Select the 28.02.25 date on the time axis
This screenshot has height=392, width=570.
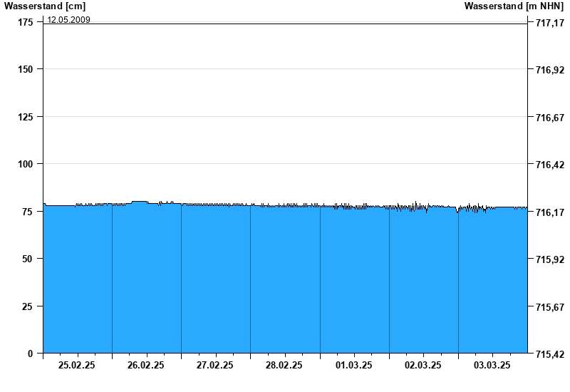click(284, 365)
